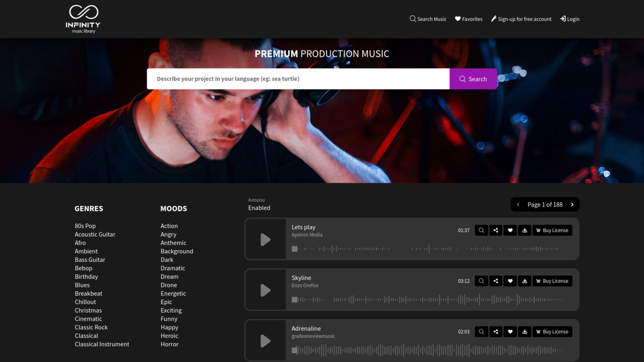Seek within Skyline waveform

(427, 300)
